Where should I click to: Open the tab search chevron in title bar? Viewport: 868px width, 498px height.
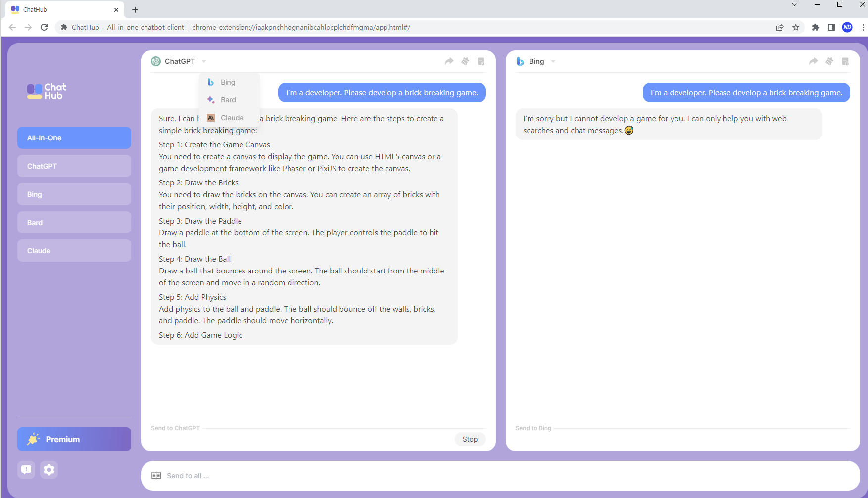[x=794, y=4]
